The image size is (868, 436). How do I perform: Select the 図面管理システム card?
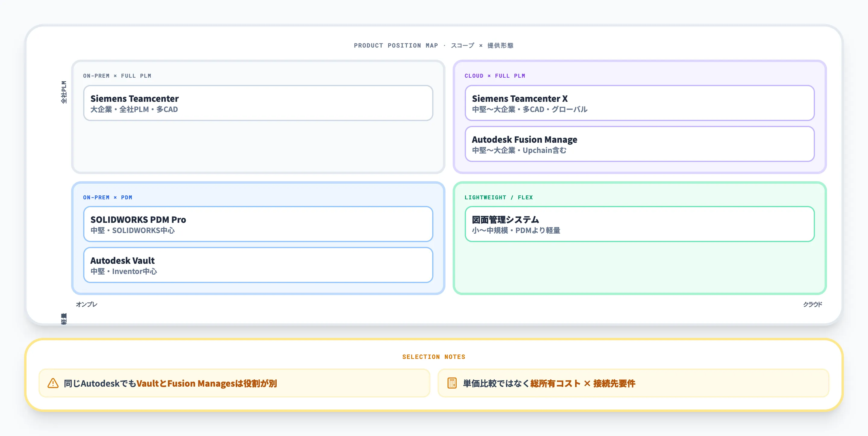point(639,224)
